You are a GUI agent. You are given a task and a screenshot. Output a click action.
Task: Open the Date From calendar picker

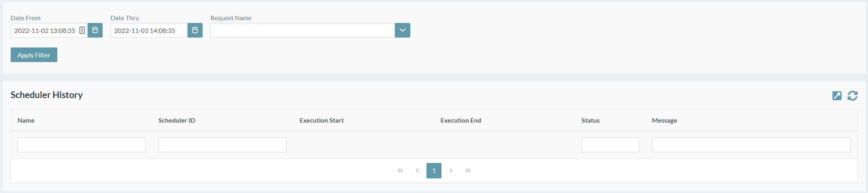coord(95,30)
